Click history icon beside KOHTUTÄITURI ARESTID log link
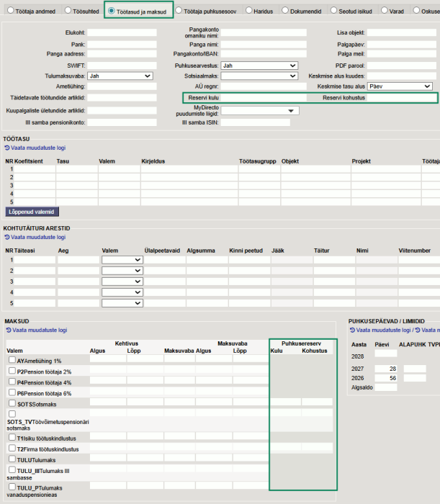 (7, 237)
